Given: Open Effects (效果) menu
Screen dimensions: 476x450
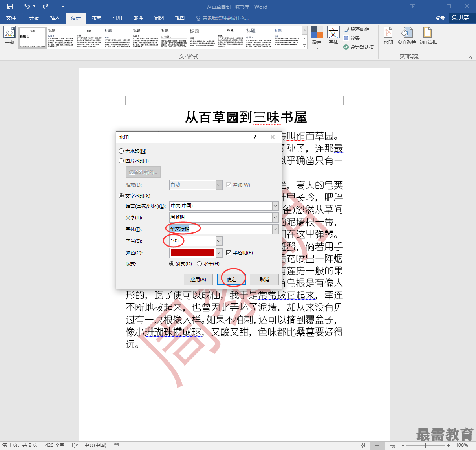Looking at the screenshot, I should pyautogui.click(x=353, y=38).
